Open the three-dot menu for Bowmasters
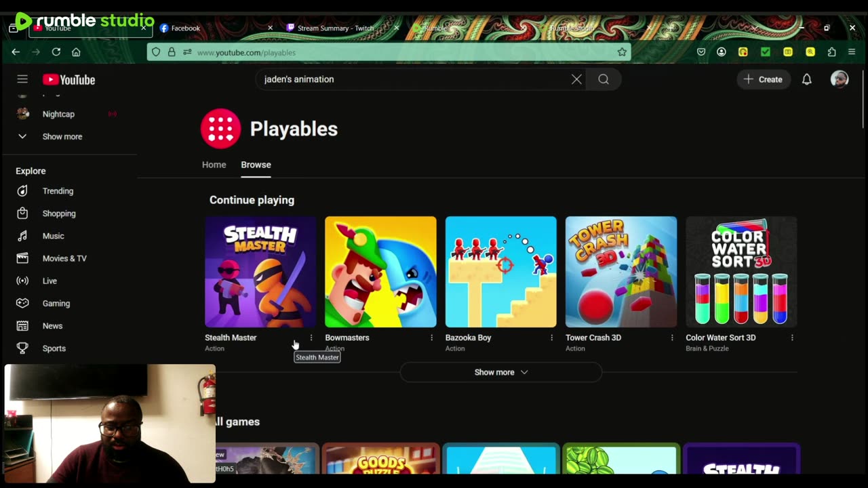Screen dimensions: 868x488 pos(431,338)
